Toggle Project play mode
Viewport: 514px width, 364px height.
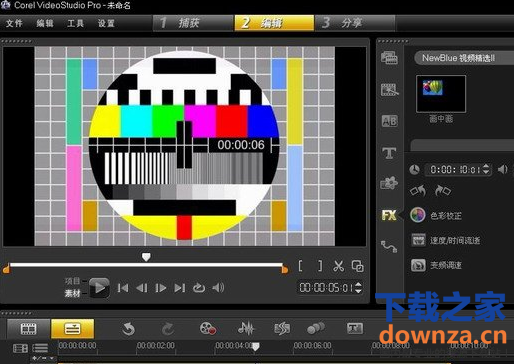73,281
